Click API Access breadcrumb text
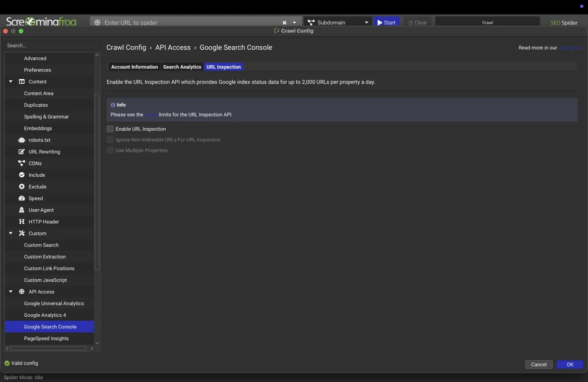The image size is (588, 382). 173,48
